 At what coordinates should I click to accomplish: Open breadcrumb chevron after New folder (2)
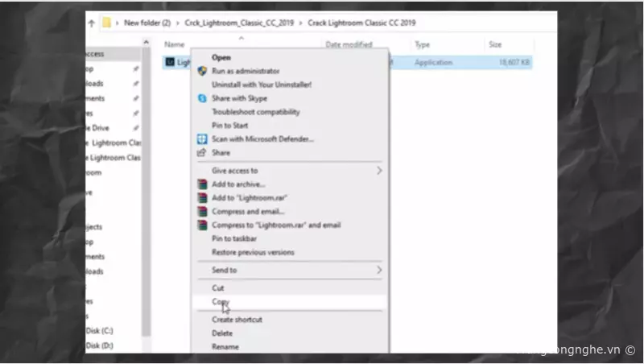[x=178, y=23]
